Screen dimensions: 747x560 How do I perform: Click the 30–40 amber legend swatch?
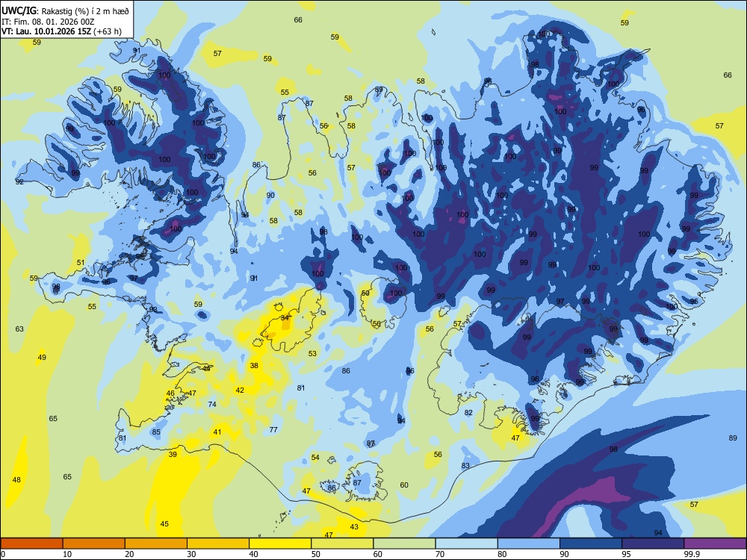[x=218, y=544]
